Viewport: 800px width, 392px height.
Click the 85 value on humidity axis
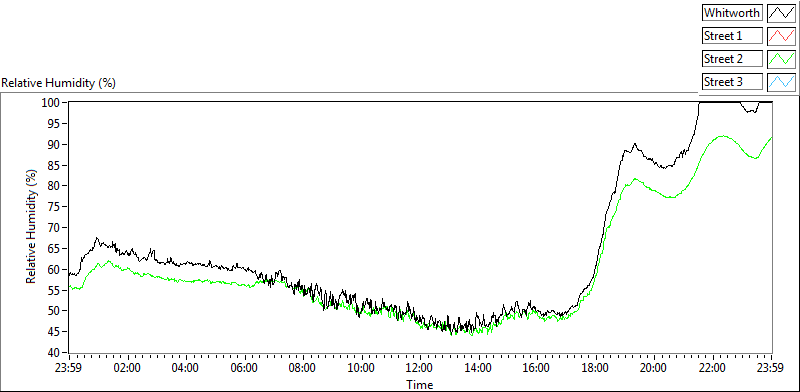pyautogui.click(x=55, y=165)
